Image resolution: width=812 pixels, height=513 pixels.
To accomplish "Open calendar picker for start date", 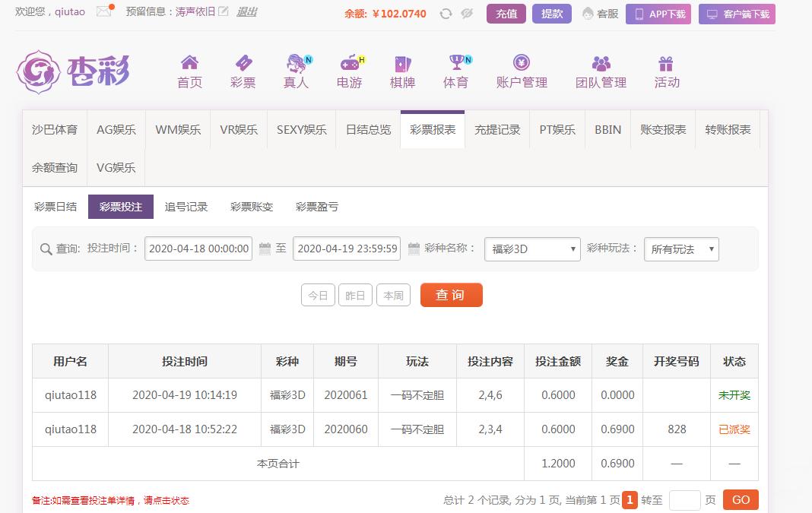I will (265, 249).
